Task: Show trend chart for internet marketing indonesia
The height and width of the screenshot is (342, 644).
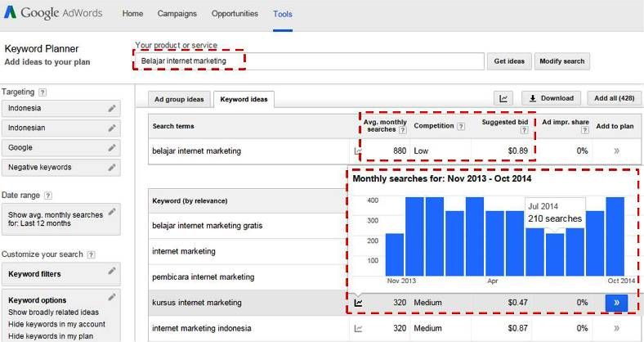Action: pos(358,328)
